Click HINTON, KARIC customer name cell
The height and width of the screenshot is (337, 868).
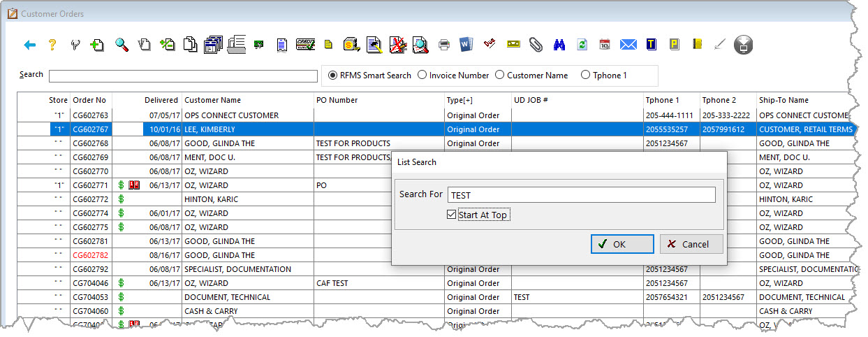248,199
